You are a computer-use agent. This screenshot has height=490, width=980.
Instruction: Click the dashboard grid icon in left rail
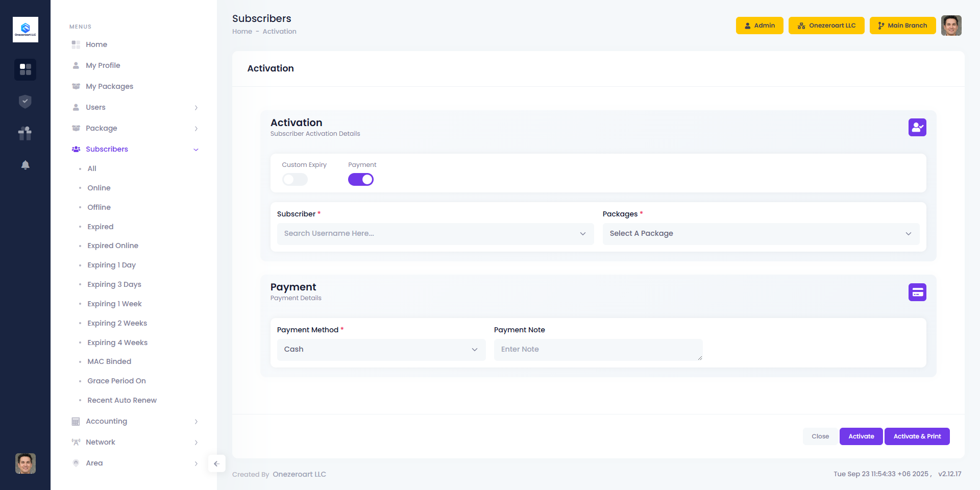(x=25, y=69)
